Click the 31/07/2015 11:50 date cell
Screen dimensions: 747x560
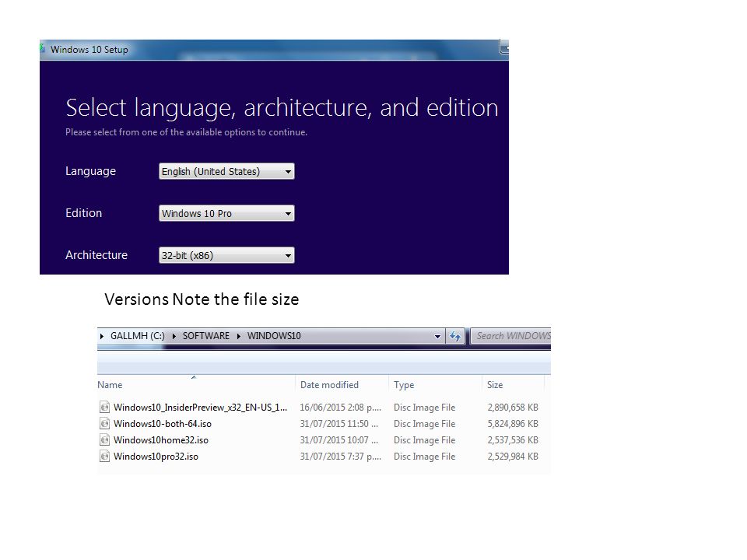(338, 424)
